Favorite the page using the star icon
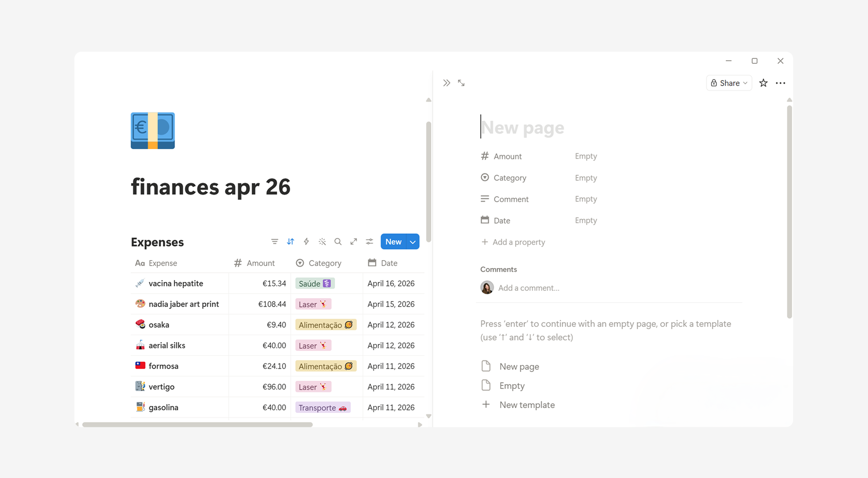This screenshot has height=478, width=868. click(763, 83)
